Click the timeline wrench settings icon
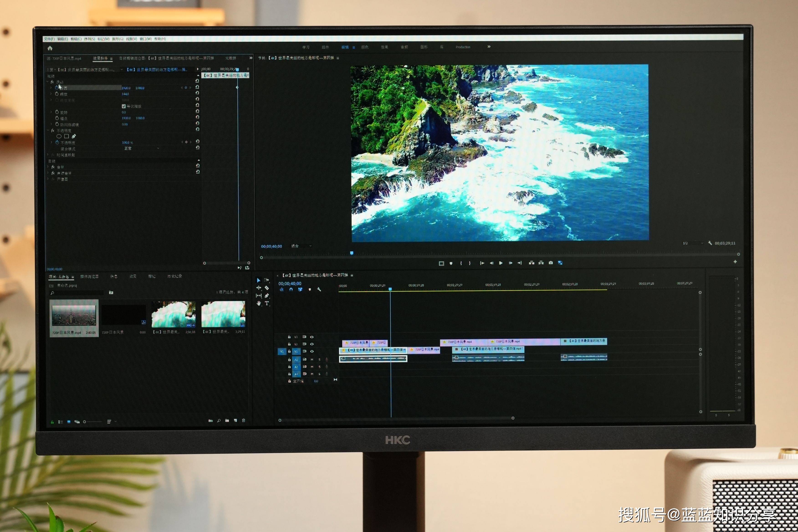This screenshot has width=798, height=532. [319, 289]
